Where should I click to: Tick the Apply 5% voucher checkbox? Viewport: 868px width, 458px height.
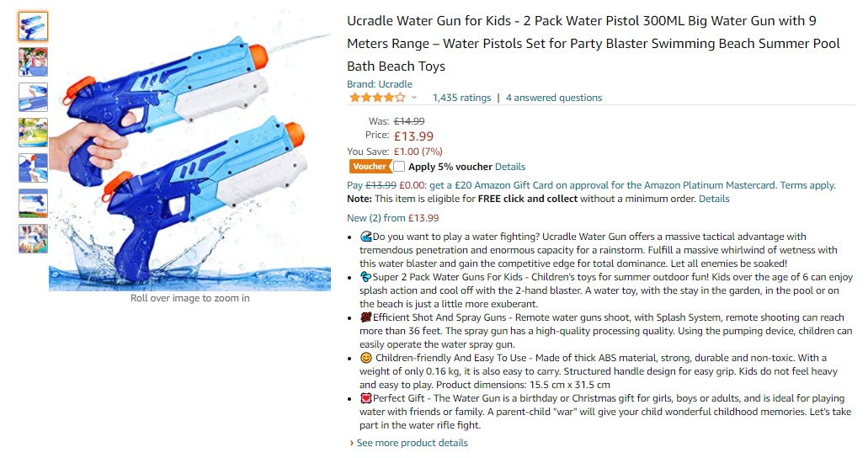point(399,167)
